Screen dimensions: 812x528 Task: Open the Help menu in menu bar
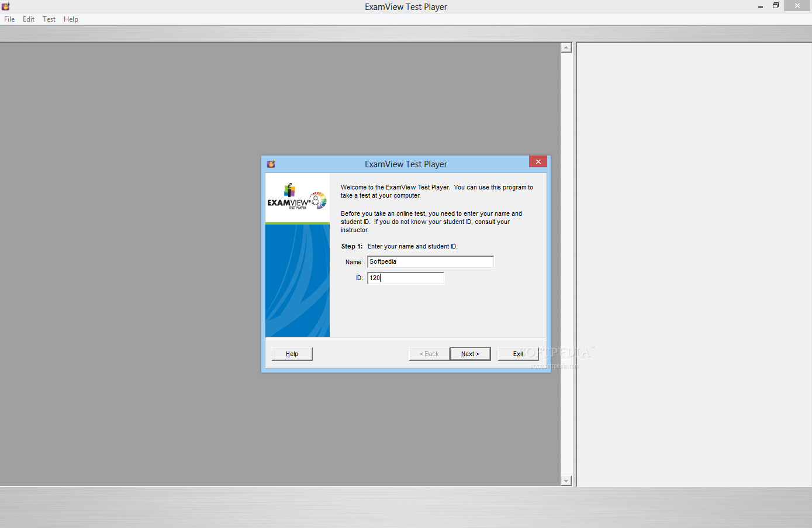pyautogui.click(x=71, y=19)
